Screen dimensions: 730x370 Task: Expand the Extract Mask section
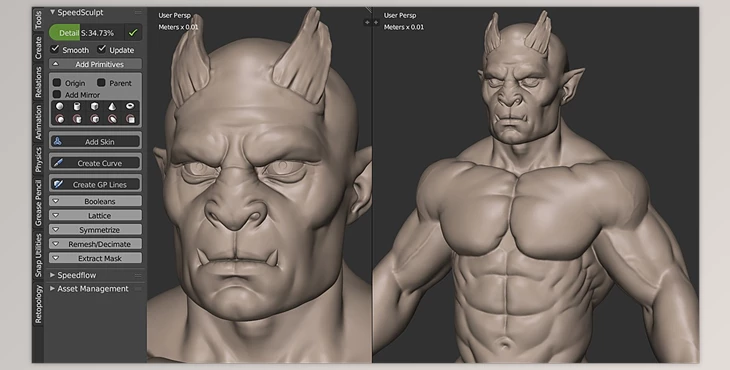[95, 258]
